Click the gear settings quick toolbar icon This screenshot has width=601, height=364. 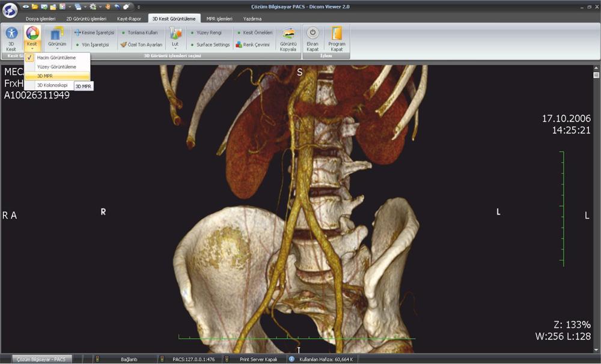coord(93,7)
